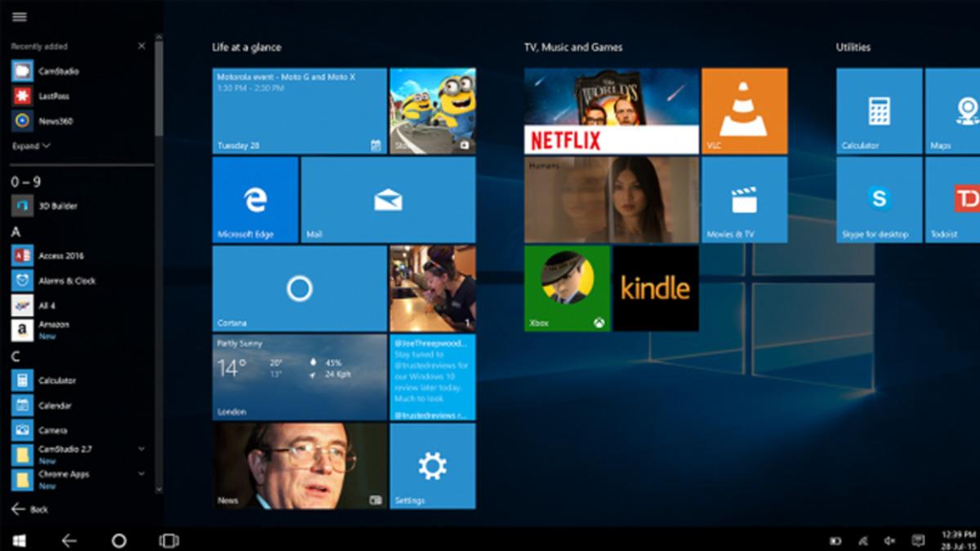Image resolution: width=980 pixels, height=551 pixels.
Task: Expand the Recently added list
Action: [31, 146]
